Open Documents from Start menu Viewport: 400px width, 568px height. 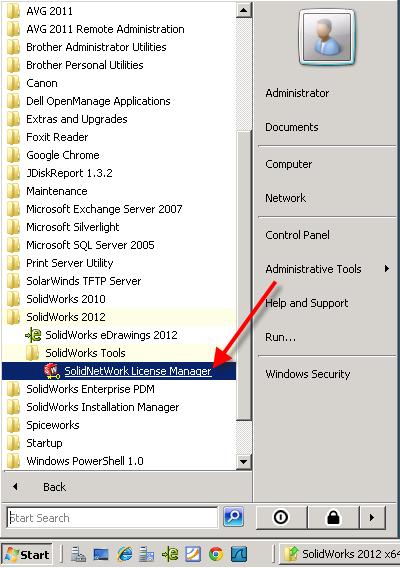point(292,127)
